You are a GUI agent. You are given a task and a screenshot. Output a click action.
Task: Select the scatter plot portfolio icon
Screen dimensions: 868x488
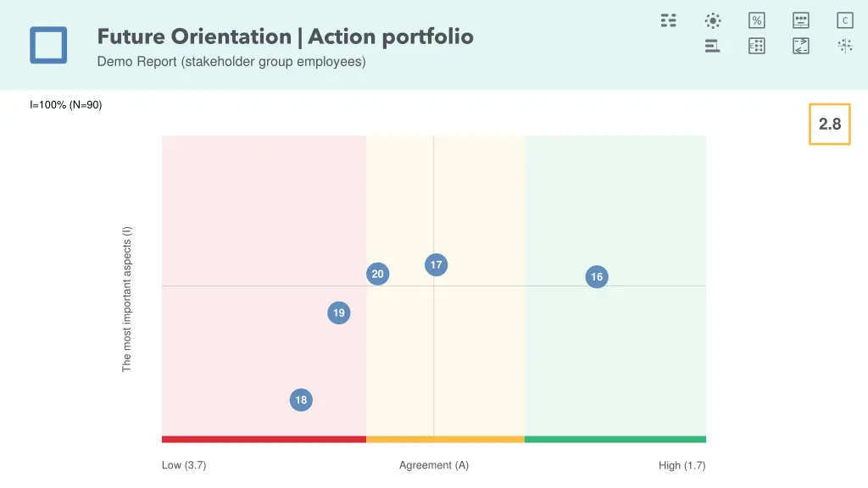click(845, 46)
